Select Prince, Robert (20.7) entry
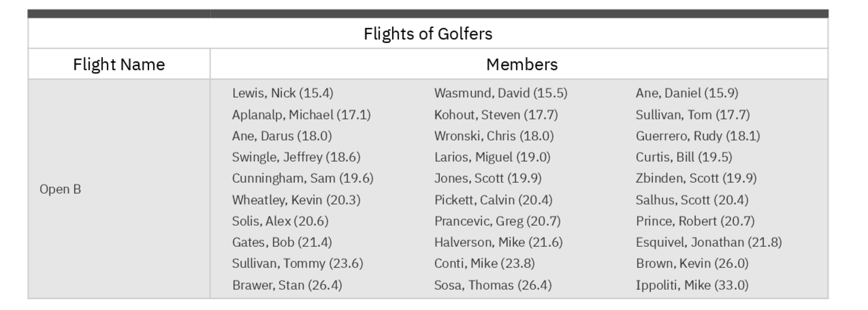 click(695, 221)
